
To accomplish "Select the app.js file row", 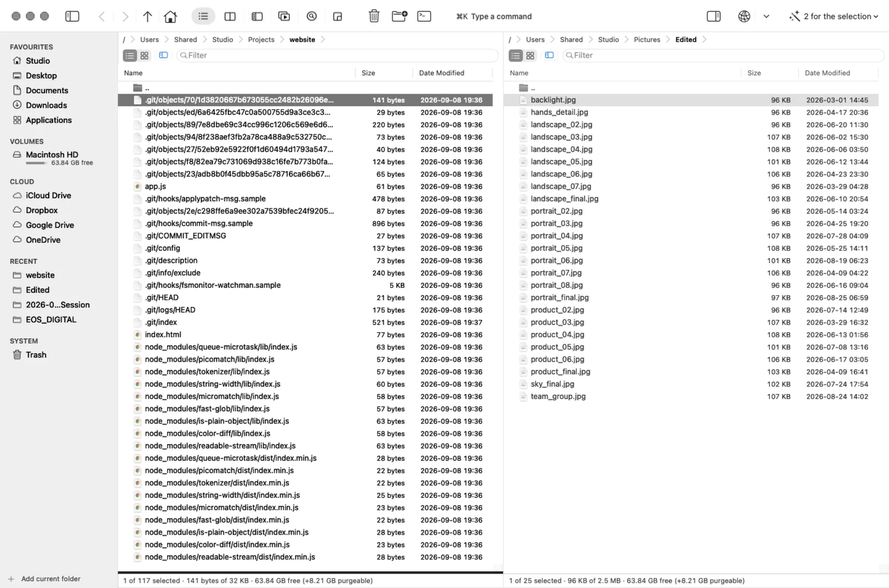I will point(305,187).
